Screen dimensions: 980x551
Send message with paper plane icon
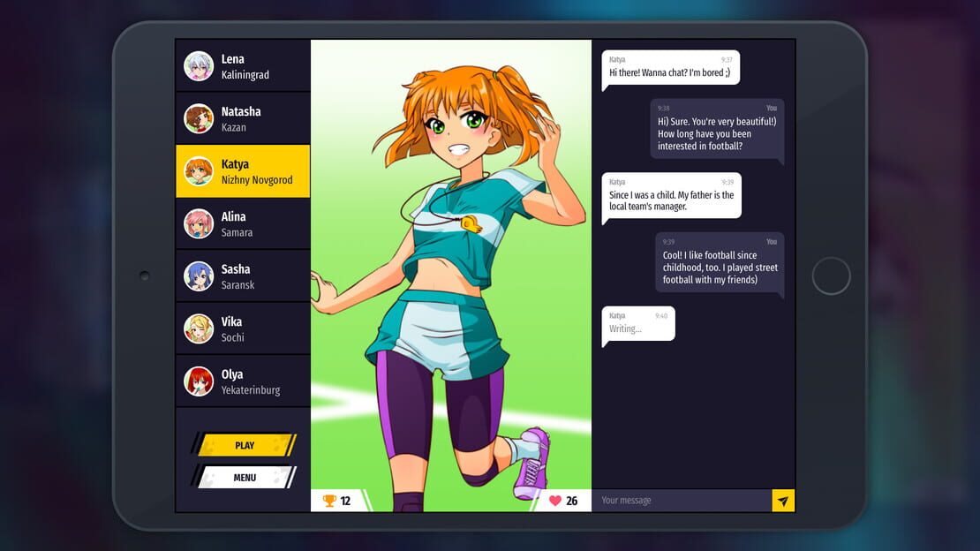[783, 501]
